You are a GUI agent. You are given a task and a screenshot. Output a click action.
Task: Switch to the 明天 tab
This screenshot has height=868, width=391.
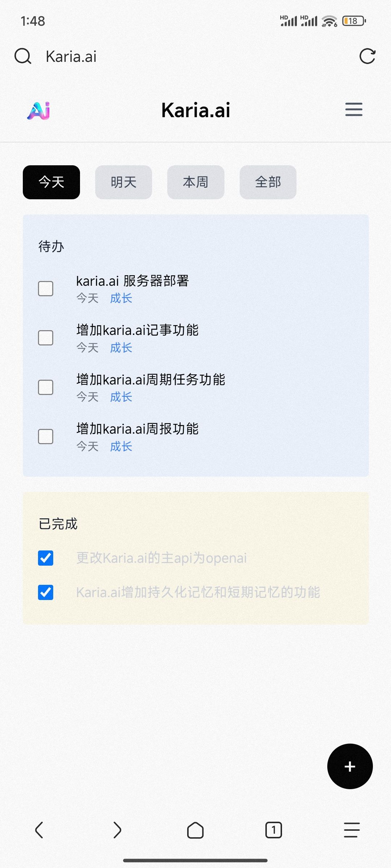pos(123,182)
